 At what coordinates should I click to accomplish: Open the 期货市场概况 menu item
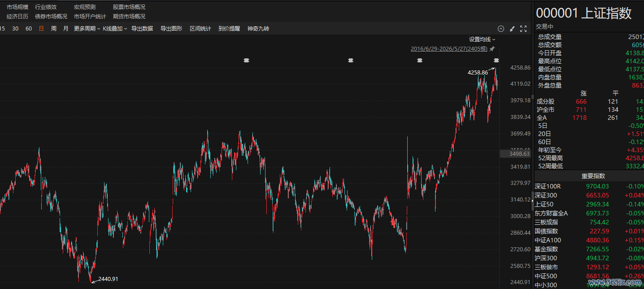coord(129,17)
